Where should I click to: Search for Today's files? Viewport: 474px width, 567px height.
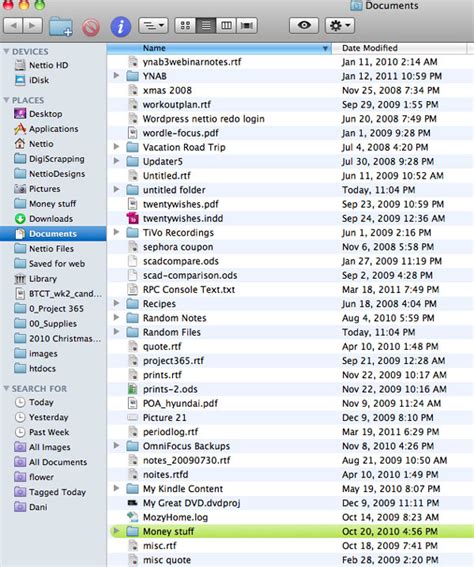tap(41, 402)
